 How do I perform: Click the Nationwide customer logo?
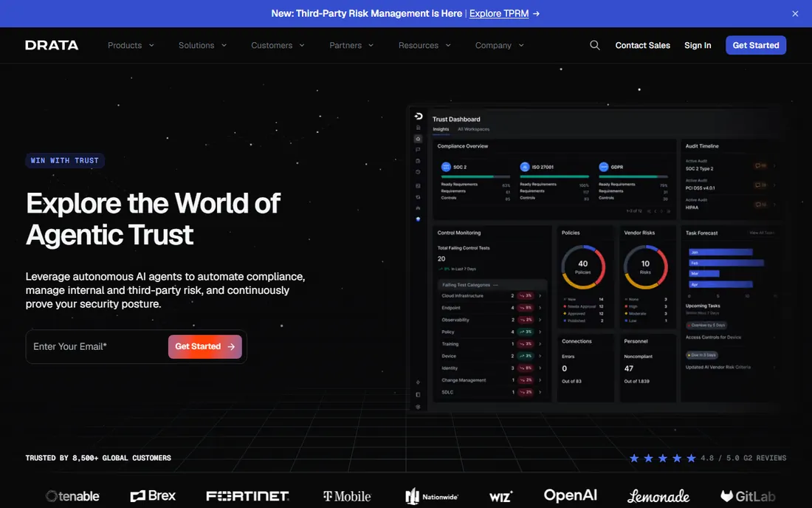(432, 497)
